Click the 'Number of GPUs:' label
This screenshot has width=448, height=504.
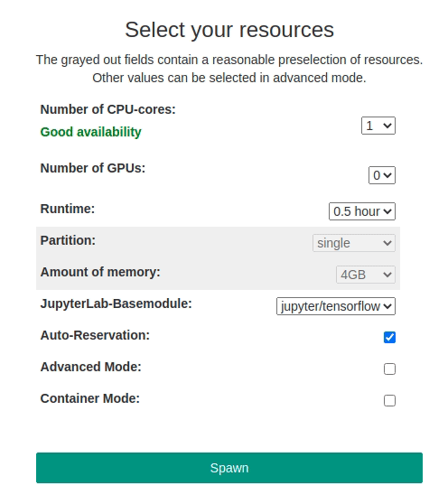pyautogui.click(x=93, y=168)
